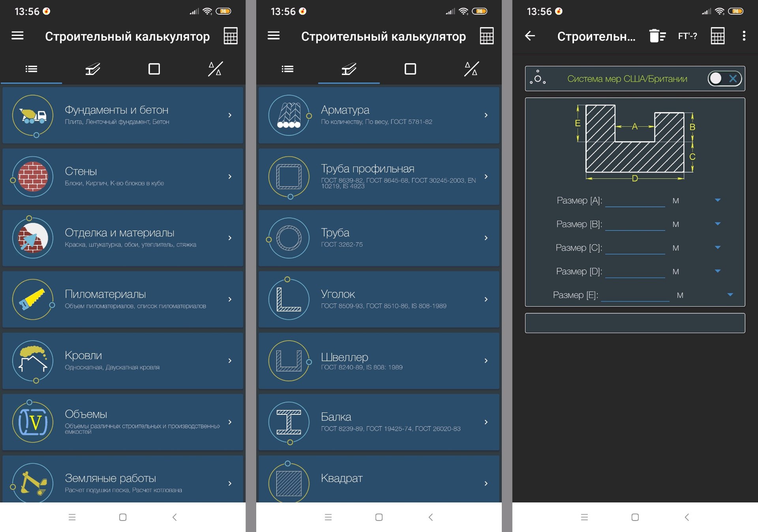This screenshot has width=758, height=532.
Task: Open Труба профильная square tube icon
Action: (289, 176)
